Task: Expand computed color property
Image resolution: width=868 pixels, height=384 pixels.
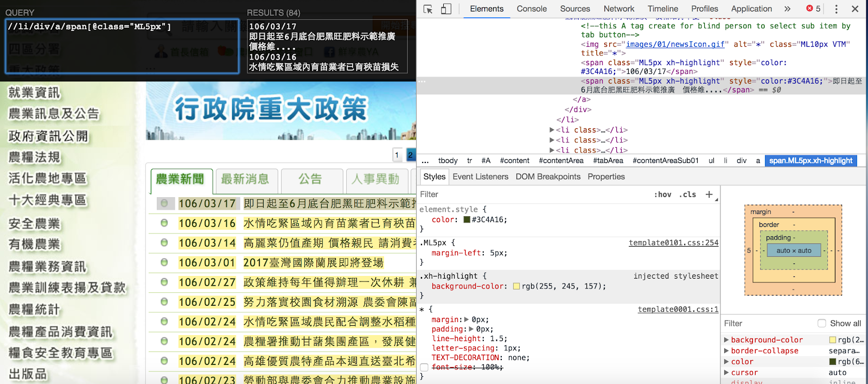Action: [x=726, y=362]
